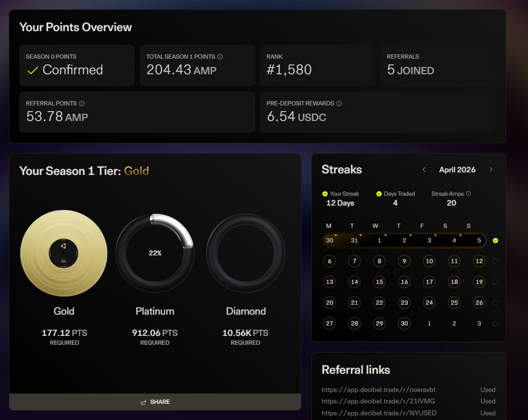
Task: Click 6.54 USDC rewards value
Action: 297,117
